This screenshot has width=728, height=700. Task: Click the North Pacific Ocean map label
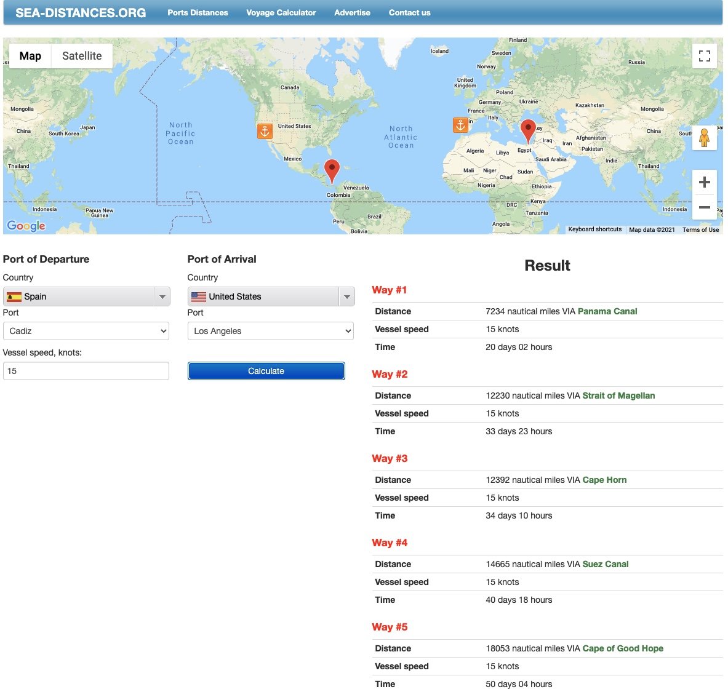(x=180, y=133)
